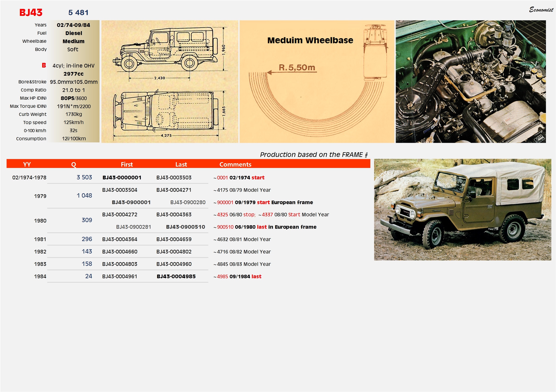Click the 1979 quantity 1 048
Screen dimensions: 556x392
pos(84,196)
